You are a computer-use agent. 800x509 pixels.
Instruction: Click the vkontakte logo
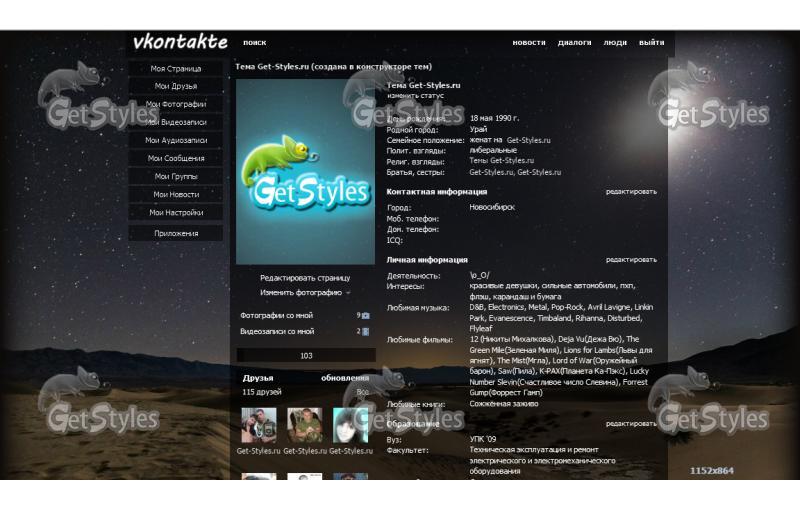[x=180, y=42]
